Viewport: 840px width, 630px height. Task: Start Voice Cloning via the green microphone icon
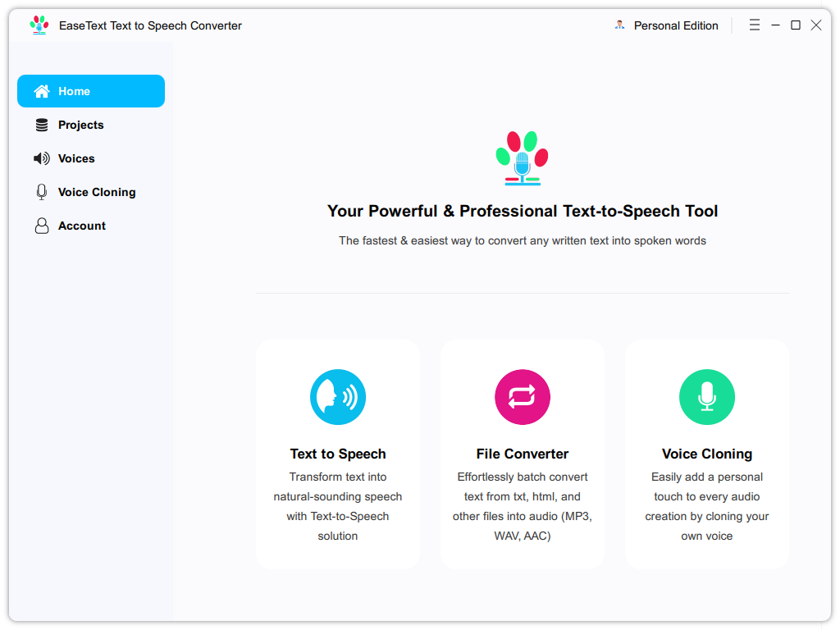click(707, 397)
